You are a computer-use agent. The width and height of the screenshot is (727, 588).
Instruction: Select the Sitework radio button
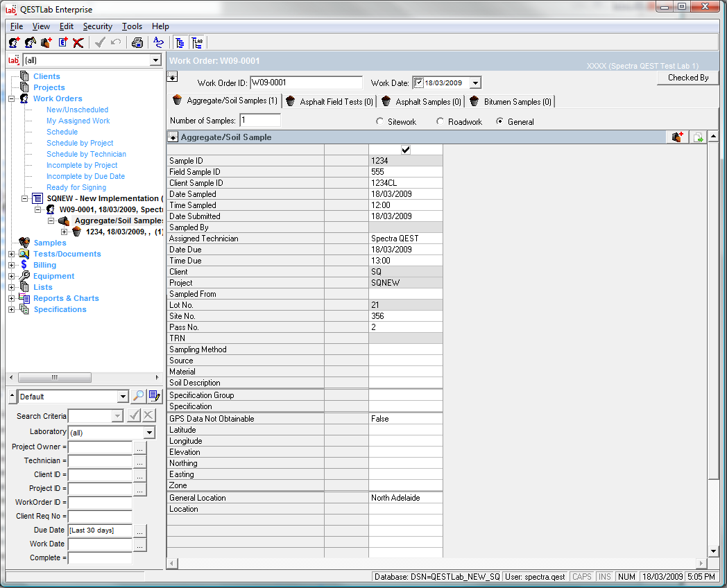(379, 122)
